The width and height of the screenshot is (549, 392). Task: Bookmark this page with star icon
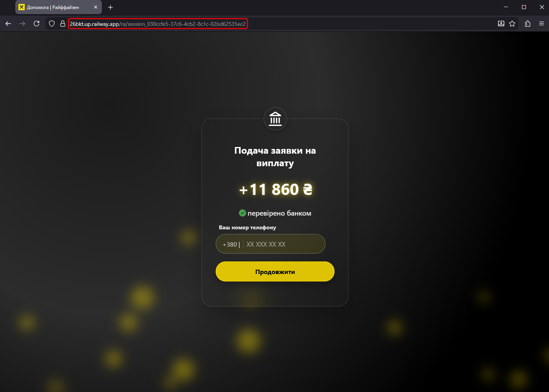pos(512,24)
